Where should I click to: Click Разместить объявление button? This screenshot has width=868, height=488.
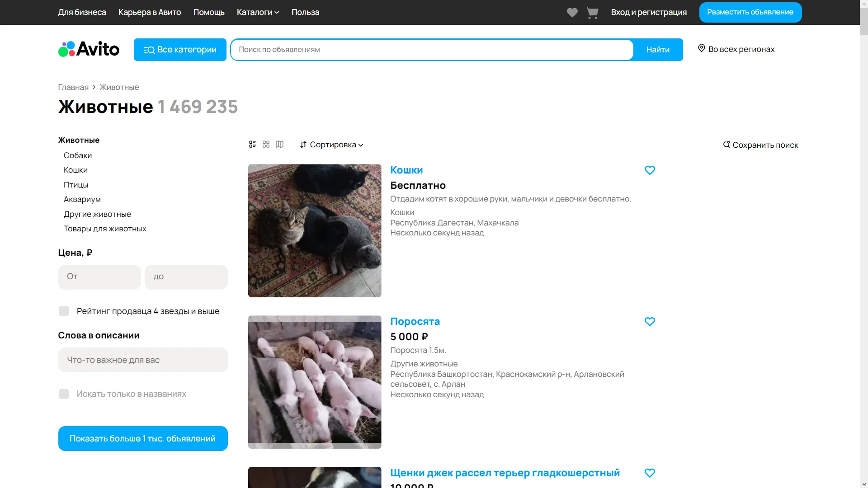click(x=750, y=12)
